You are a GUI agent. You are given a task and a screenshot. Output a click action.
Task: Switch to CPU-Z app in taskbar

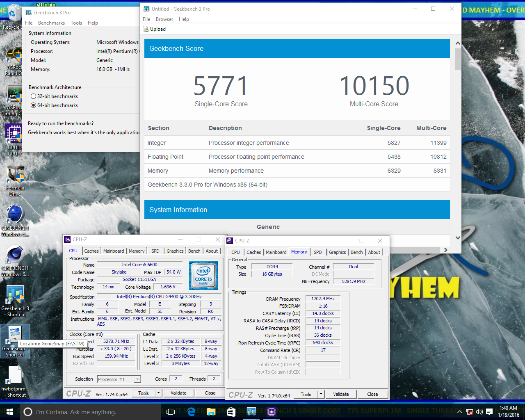271,411
